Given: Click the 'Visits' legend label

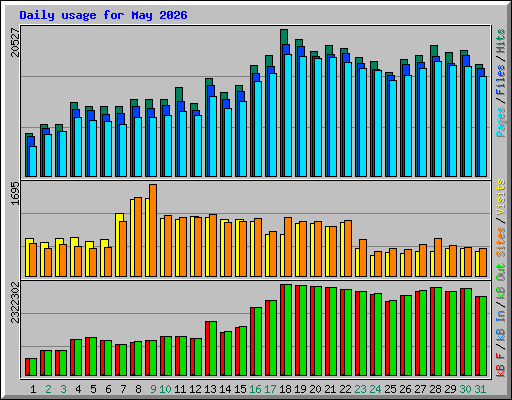Looking at the screenshot, I should click(x=501, y=197).
